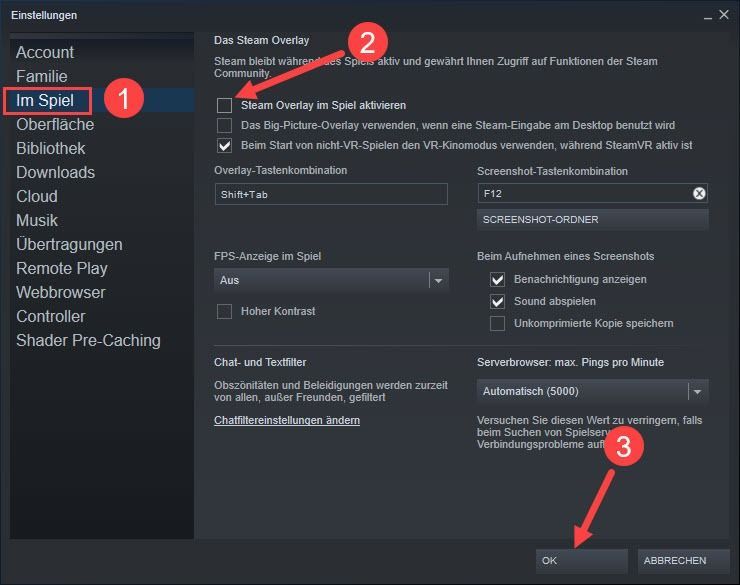Viewport: 740px width, 585px height.
Task: Open the Automatisch (5000) pings dropdown
Action: (x=592, y=392)
